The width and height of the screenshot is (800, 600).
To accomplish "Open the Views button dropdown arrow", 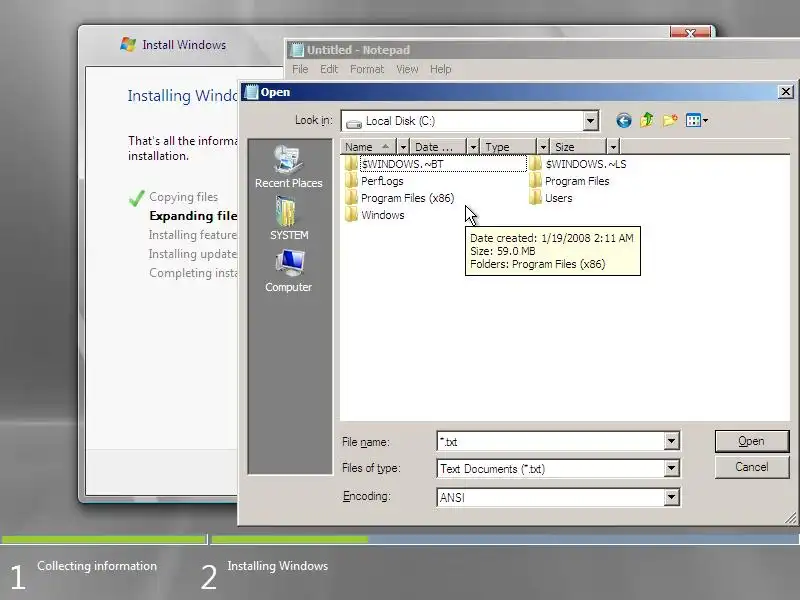I will 705,121.
